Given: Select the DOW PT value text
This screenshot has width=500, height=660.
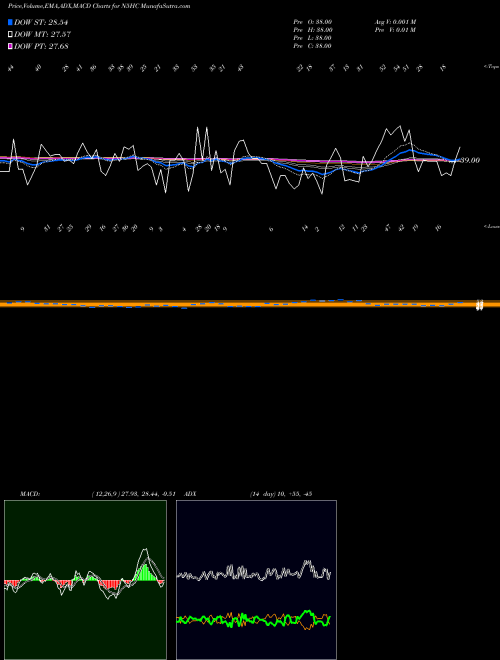Looking at the screenshot, I should 41,46.
